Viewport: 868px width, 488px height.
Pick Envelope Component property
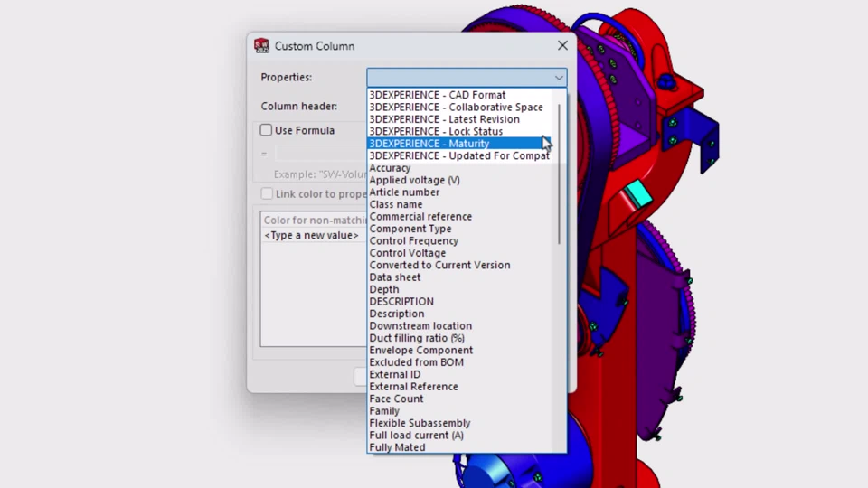click(459, 351)
